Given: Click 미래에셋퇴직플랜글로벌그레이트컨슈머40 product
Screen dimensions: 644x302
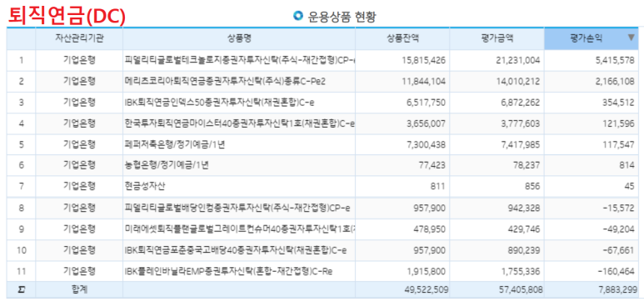Looking at the screenshot, I should coord(239,229).
